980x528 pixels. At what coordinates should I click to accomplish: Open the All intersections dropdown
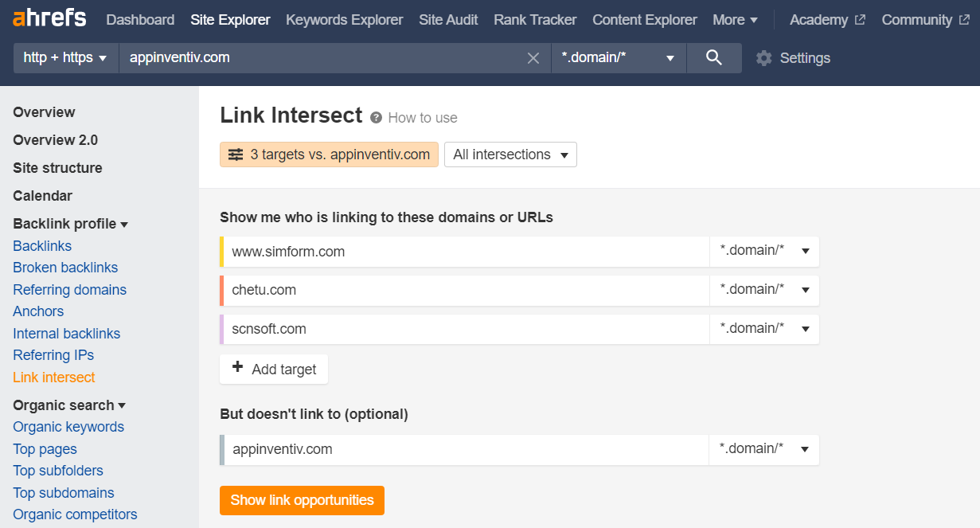click(510, 154)
